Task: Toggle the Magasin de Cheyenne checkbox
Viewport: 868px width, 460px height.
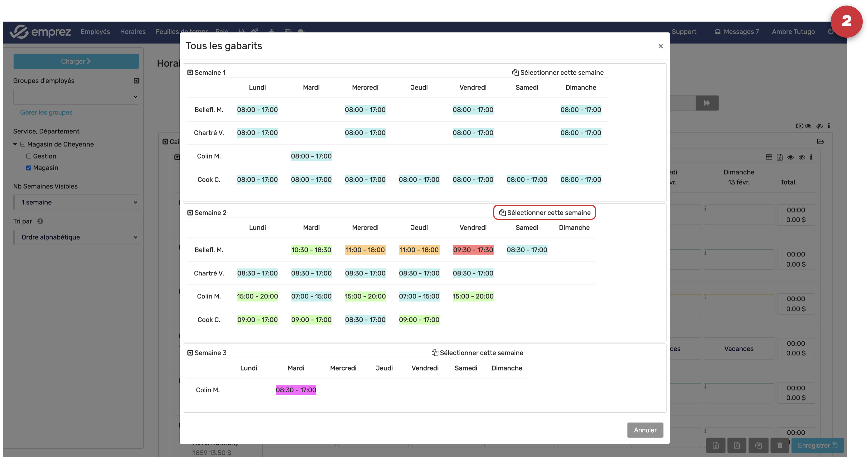Action: coord(23,144)
